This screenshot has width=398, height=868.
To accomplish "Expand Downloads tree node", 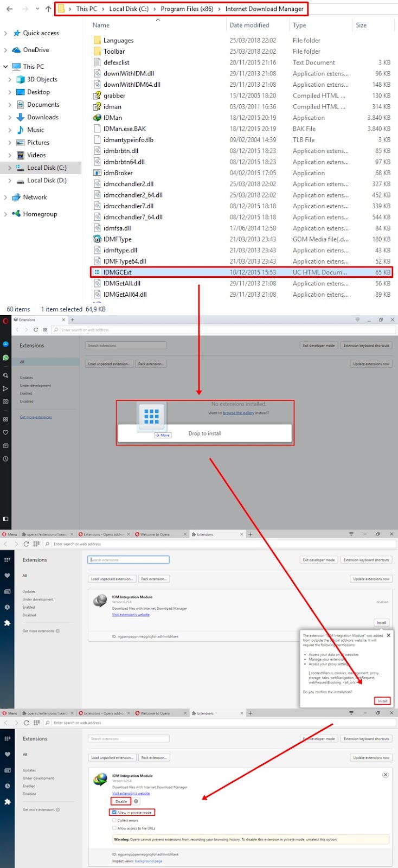I will (10, 117).
